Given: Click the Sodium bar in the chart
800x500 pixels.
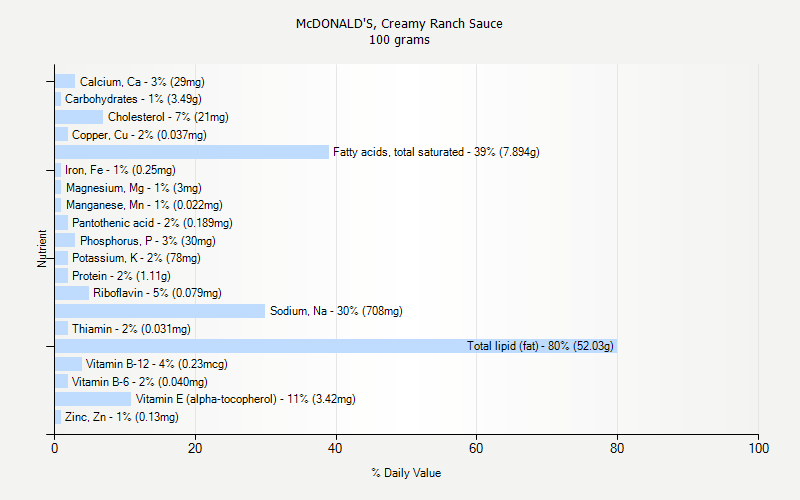Looking at the screenshot, I should pyautogui.click(x=160, y=311).
